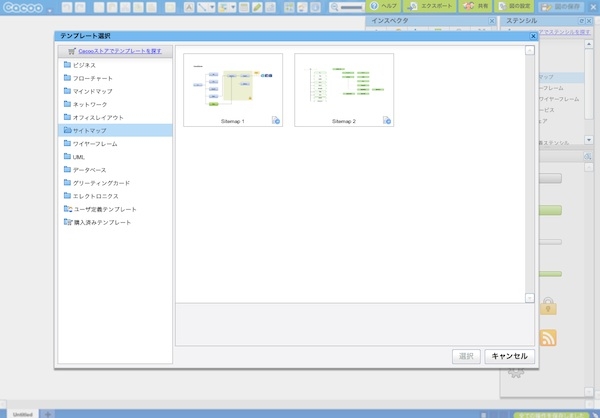
Task: Click the preview icon on Sitemap 2
Action: [387, 120]
